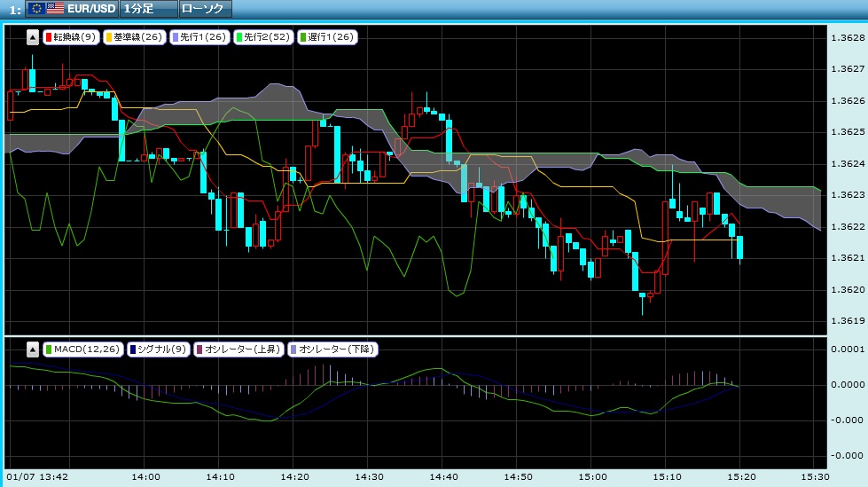
Task: Click the 0.0000 MACD axis label
Action: click(x=848, y=384)
